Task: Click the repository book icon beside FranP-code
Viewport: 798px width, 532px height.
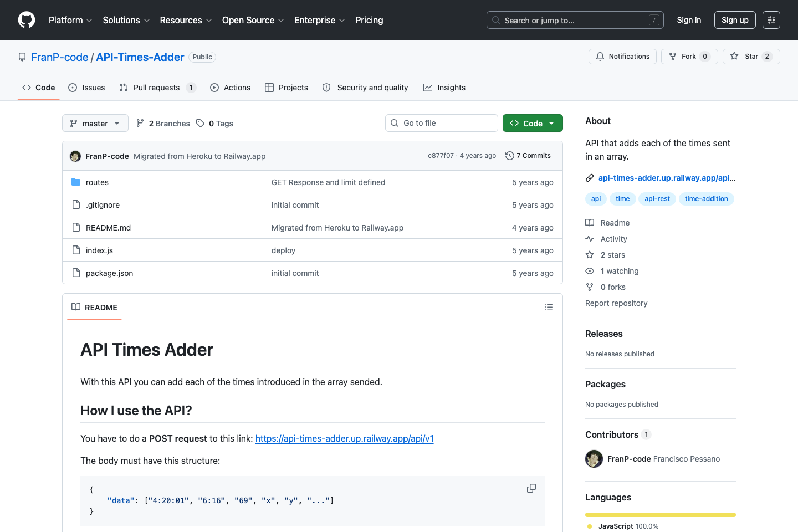Action: (22, 57)
